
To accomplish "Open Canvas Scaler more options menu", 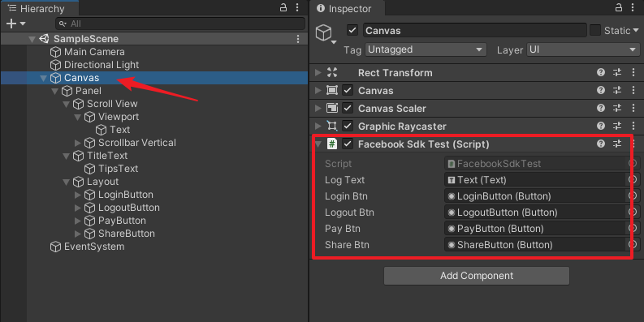I will coord(633,109).
